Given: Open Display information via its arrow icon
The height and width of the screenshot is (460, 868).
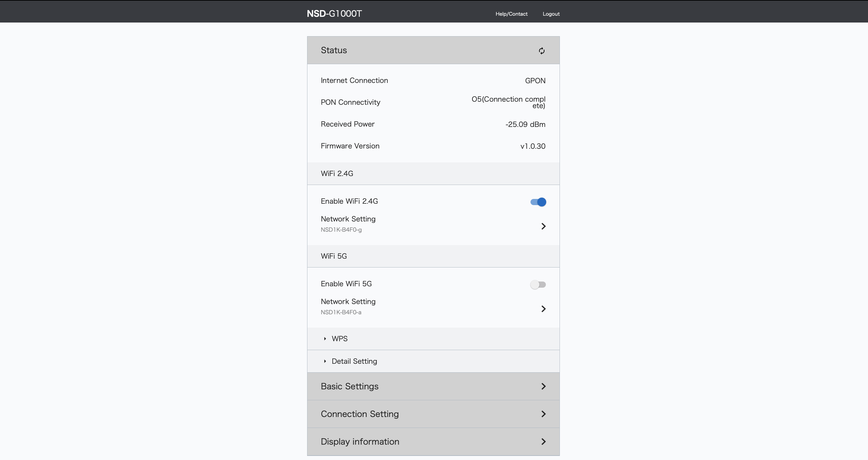Looking at the screenshot, I should (x=543, y=441).
